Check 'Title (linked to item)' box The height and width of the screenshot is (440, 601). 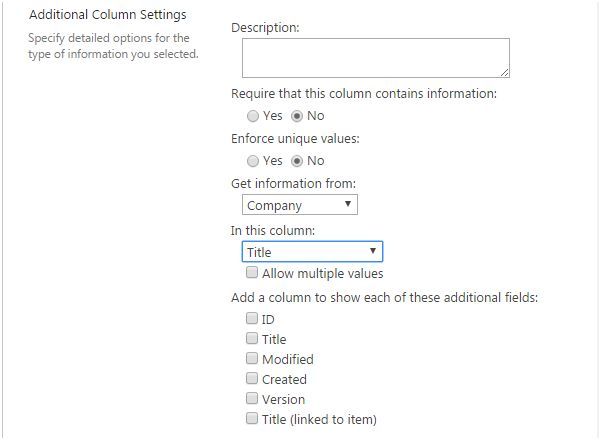pos(252,419)
